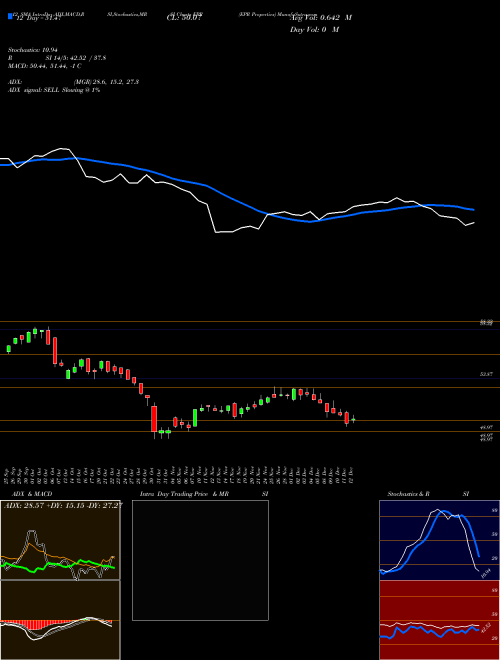
Task: Click the 42.52 RSI value label
Action: 486,628
